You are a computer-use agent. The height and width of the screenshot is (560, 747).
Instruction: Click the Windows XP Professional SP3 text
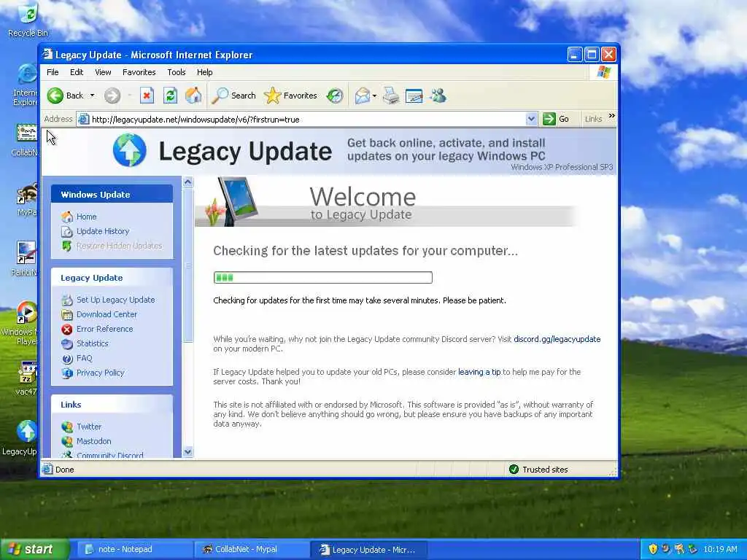pyautogui.click(x=562, y=167)
